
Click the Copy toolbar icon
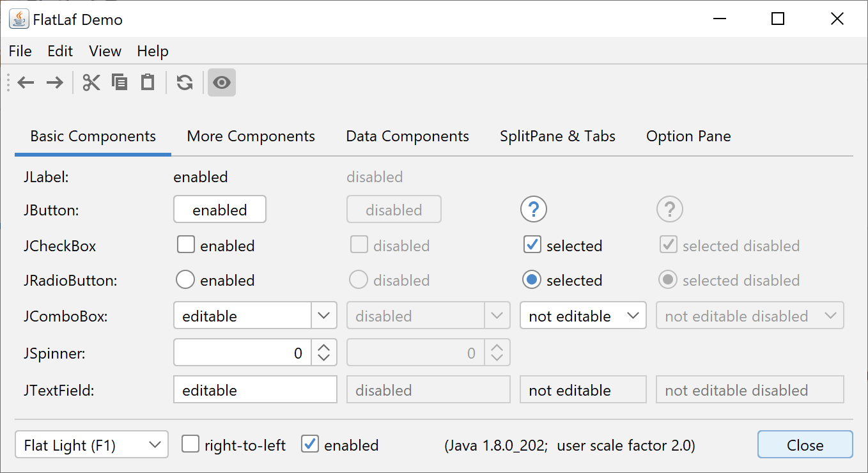pos(120,82)
